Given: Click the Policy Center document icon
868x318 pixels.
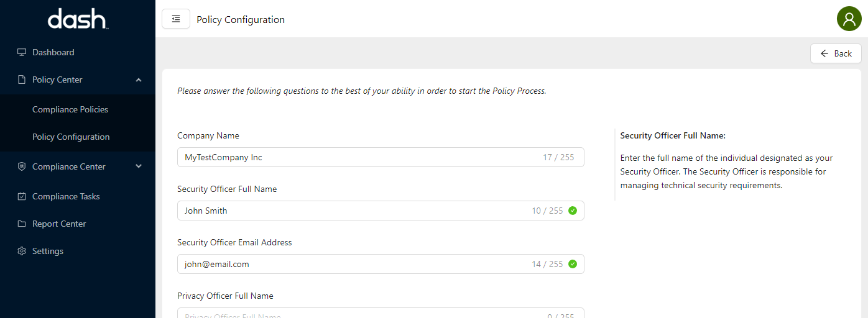Looking at the screenshot, I should click(x=22, y=79).
